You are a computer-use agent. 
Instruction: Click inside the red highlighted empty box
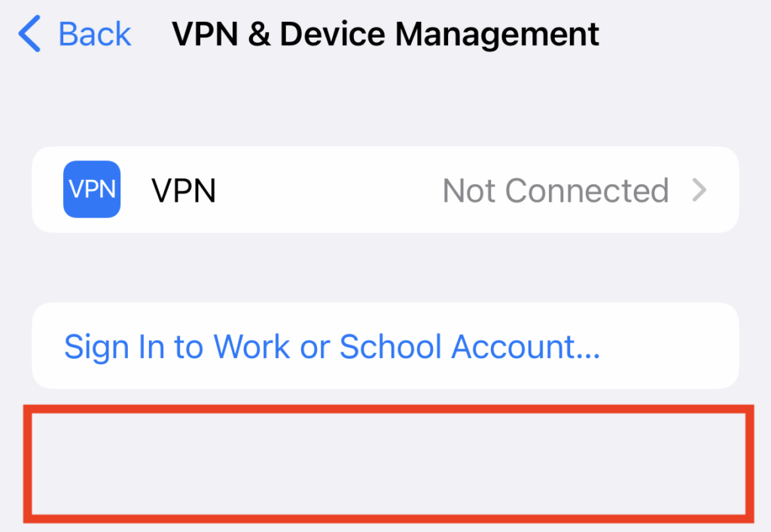click(x=389, y=464)
